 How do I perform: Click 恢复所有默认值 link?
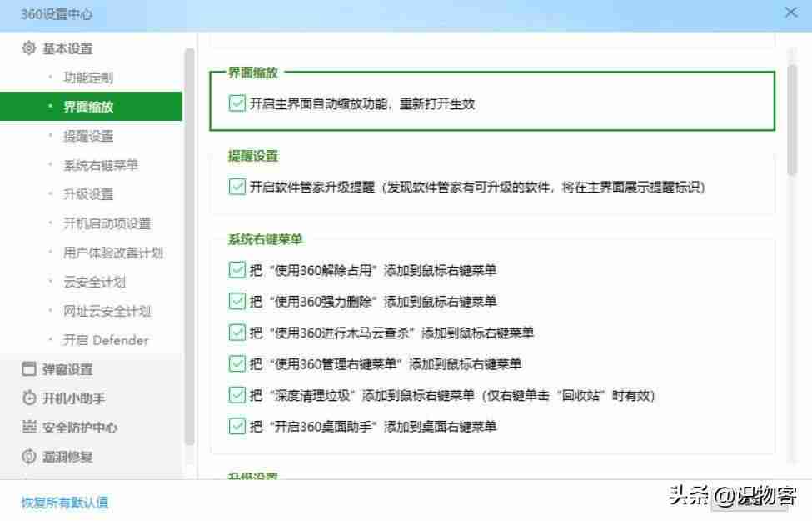(x=65, y=503)
